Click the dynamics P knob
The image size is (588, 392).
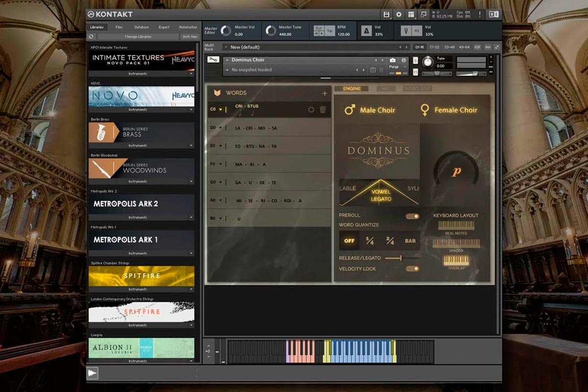coord(456,171)
